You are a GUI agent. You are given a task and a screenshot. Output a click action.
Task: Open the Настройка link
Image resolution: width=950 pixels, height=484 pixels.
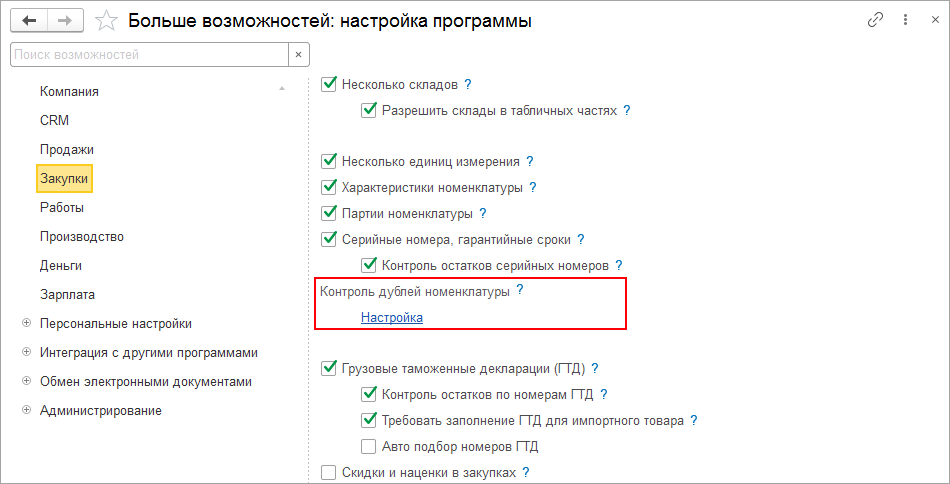click(392, 317)
